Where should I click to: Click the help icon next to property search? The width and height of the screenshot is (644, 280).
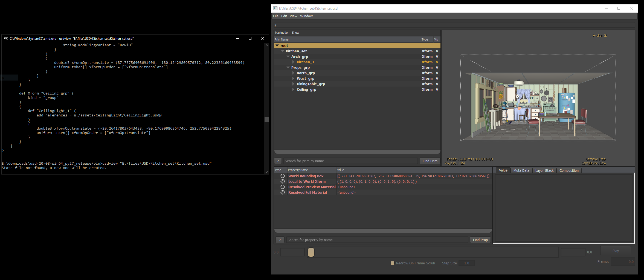280,240
